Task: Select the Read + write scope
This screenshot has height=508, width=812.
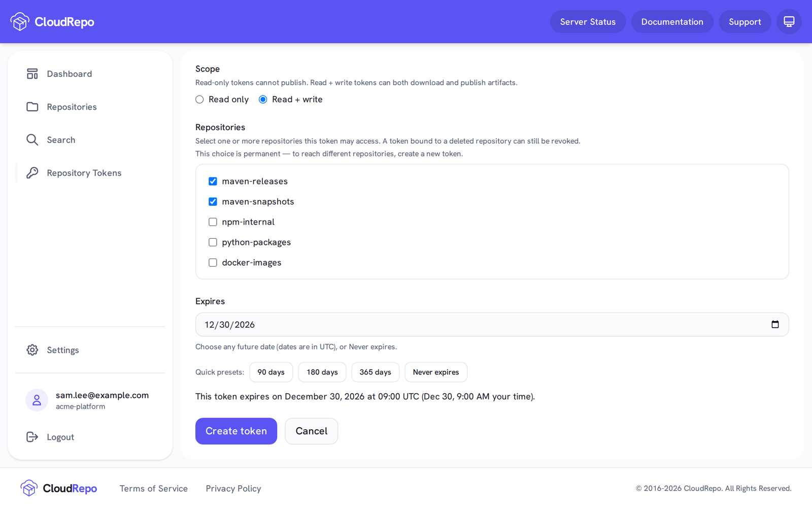Action: pos(263,100)
